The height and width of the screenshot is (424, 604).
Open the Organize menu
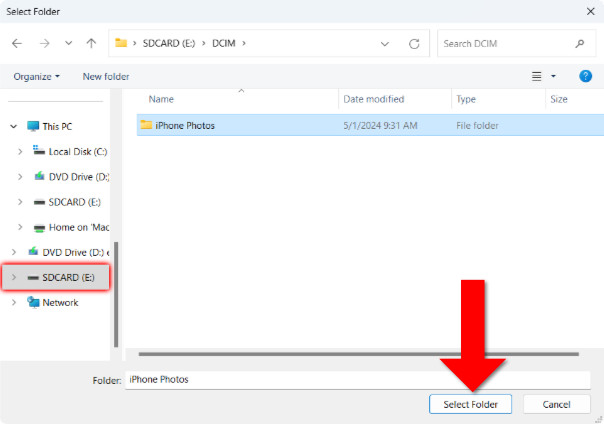point(37,77)
